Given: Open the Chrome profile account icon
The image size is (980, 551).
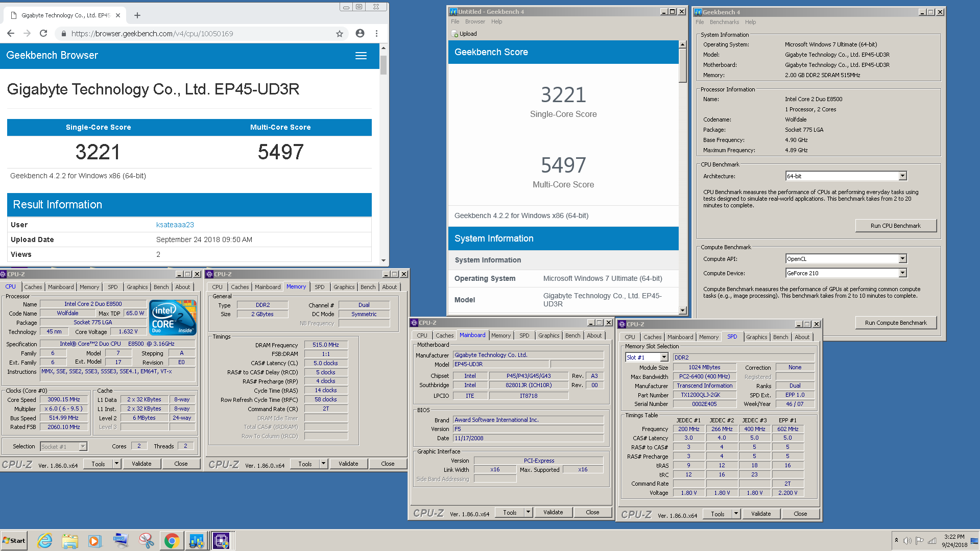Looking at the screenshot, I should click(x=360, y=33).
